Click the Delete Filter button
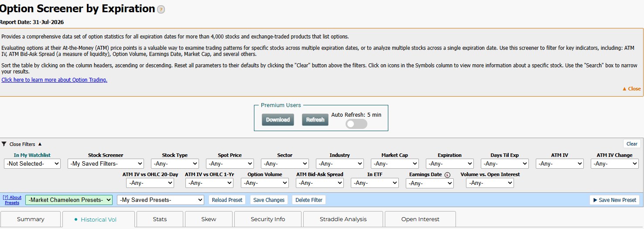This screenshot has width=644, height=229. coord(309,200)
